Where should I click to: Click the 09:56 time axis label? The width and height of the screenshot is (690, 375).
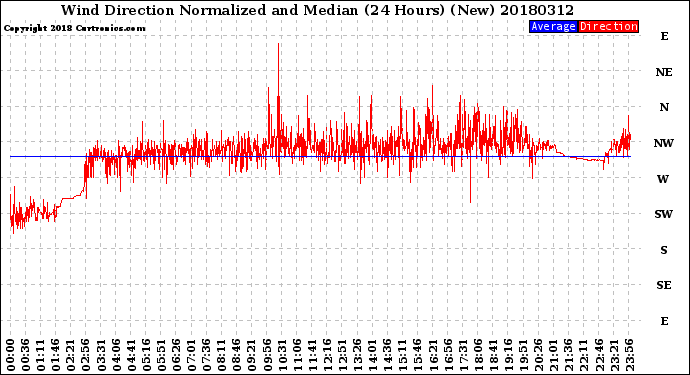coord(267,355)
